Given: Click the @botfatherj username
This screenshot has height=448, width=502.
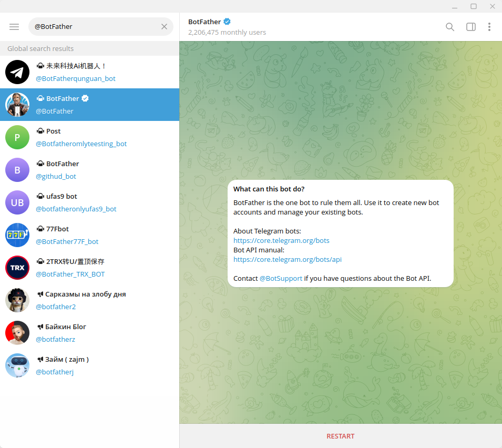Looking at the screenshot, I should (x=55, y=372).
